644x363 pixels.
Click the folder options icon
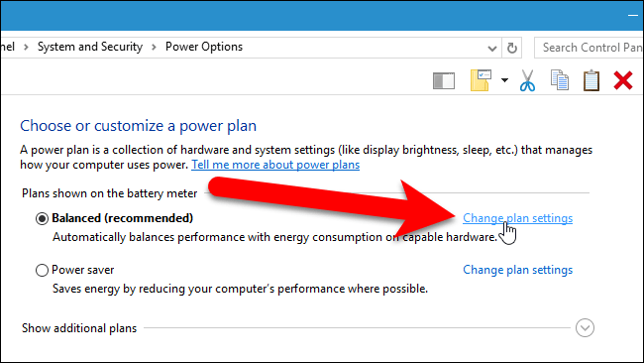(481, 80)
